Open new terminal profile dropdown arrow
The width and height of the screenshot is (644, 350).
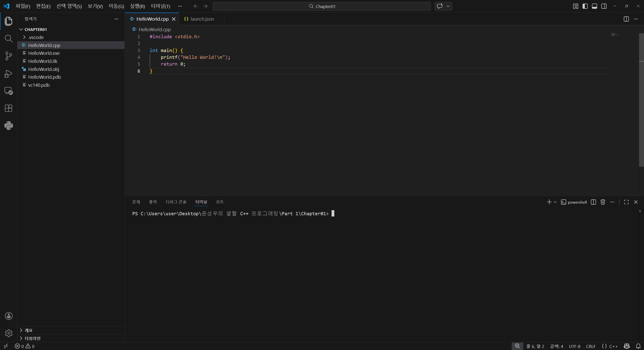[x=555, y=202]
